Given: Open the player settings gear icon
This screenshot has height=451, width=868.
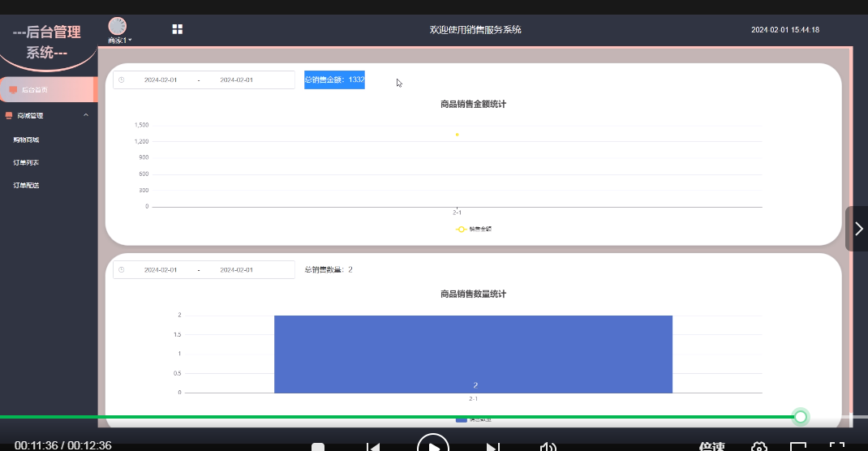Looking at the screenshot, I should [x=759, y=447].
